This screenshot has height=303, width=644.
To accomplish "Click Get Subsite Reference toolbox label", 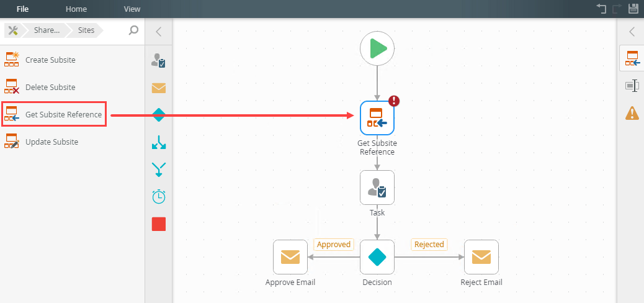I will [x=64, y=115].
